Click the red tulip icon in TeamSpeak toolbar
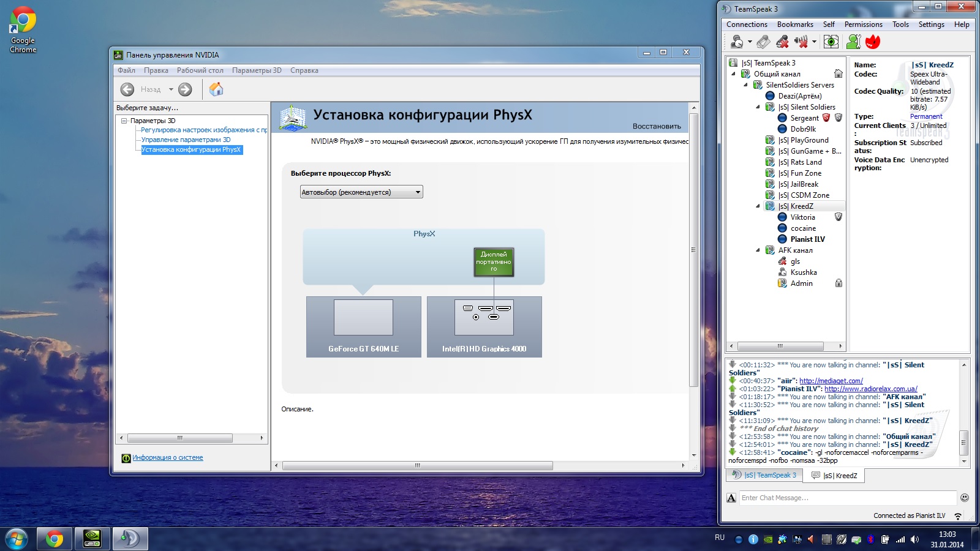980x551 pixels. (x=873, y=42)
